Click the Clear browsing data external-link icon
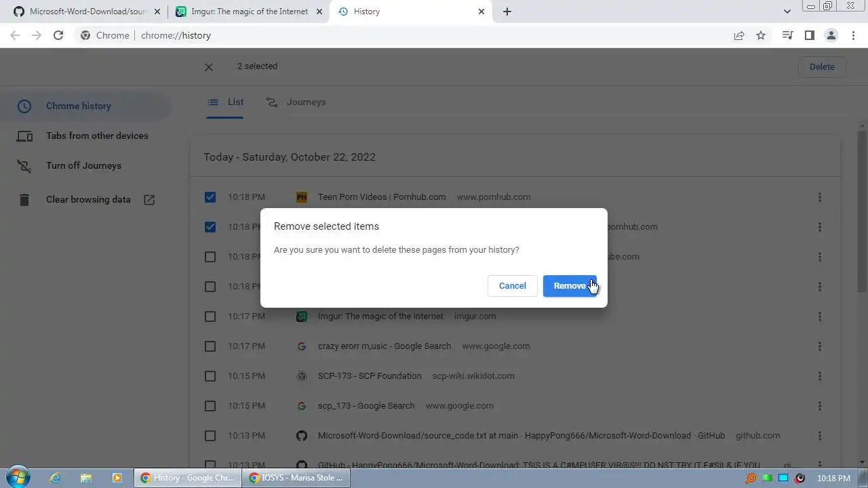The width and height of the screenshot is (868, 488). click(x=149, y=199)
